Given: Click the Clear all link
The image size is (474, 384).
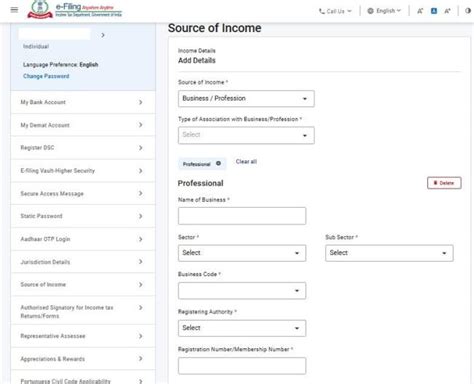Looking at the screenshot, I should pyautogui.click(x=246, y=162).
